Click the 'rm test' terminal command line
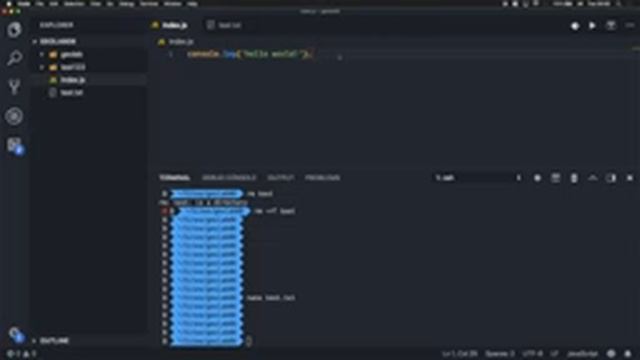640x360 pixels. [260, 194]
